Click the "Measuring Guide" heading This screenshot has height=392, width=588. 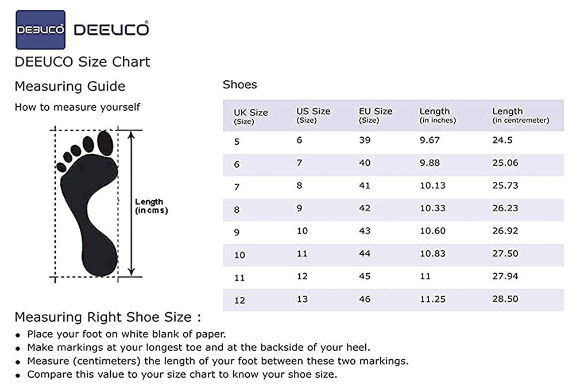pos(69,87)
